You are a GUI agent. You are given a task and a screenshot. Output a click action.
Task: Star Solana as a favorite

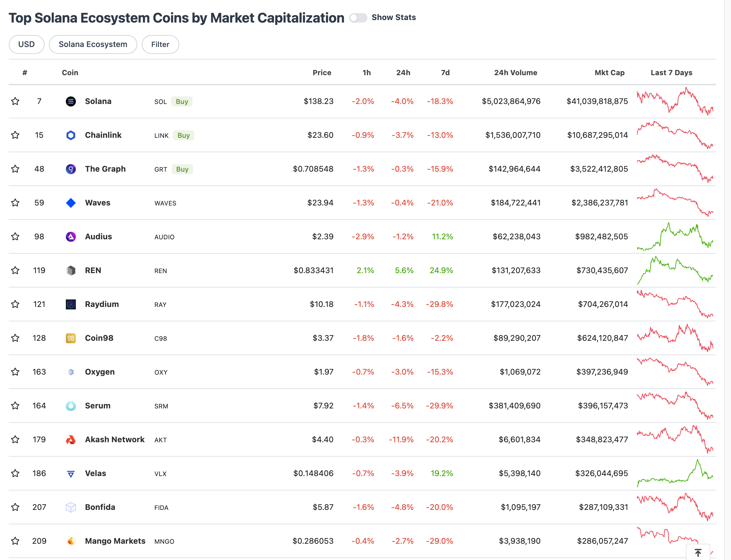click(15, 101)
